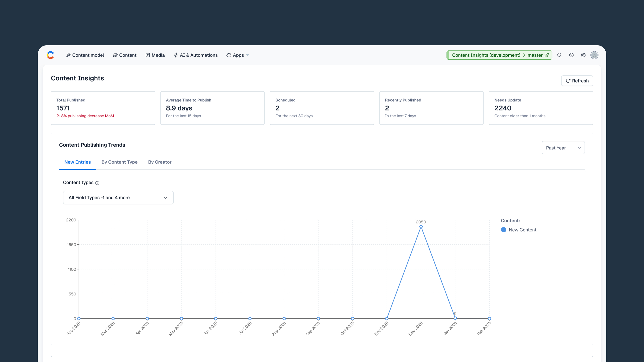Open Media via the image icon
This screenshot has width=644, height=362.
tap(147, 55)
